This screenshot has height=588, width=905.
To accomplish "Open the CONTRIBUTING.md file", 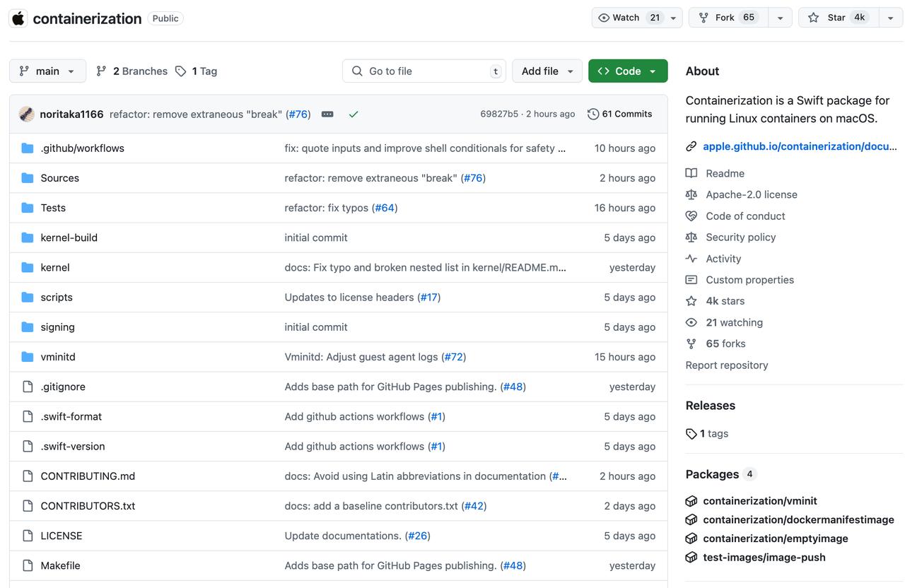I will (88, 476).
